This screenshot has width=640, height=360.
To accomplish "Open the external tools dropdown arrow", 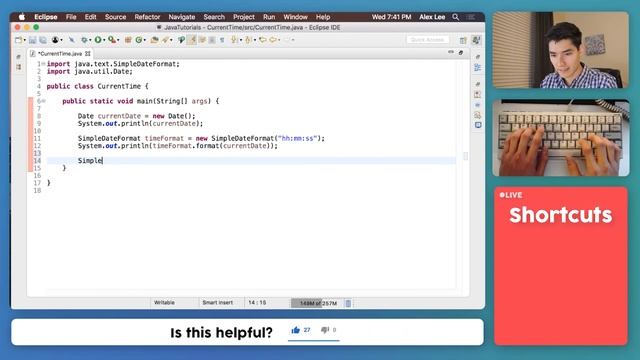I will (x=118, y=40).
